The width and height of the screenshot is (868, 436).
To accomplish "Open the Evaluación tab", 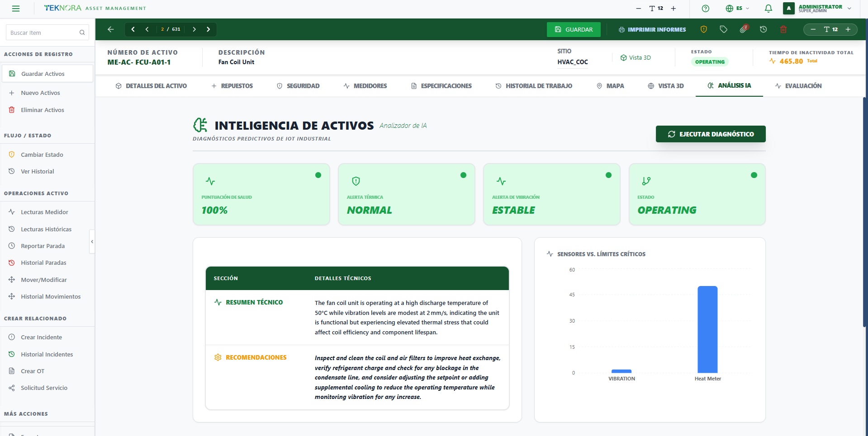I will point(798,86).
